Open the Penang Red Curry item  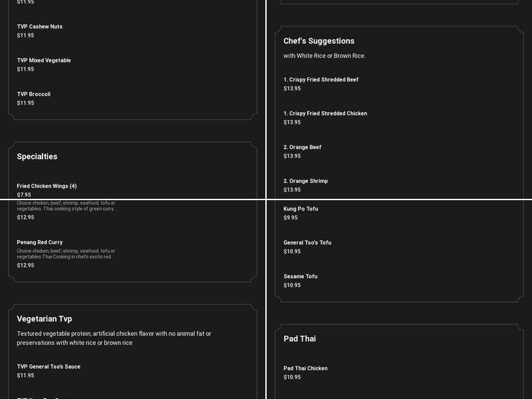(40, 243)
